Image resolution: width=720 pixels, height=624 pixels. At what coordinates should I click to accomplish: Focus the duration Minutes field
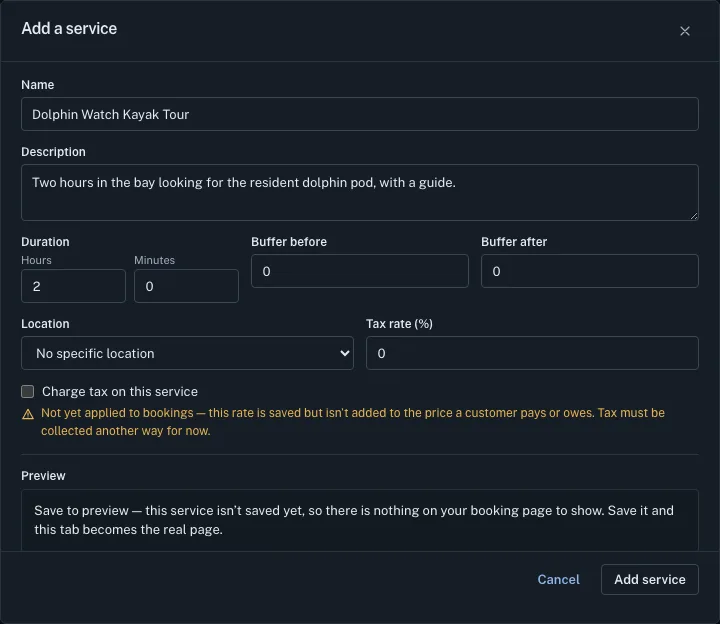186,286
